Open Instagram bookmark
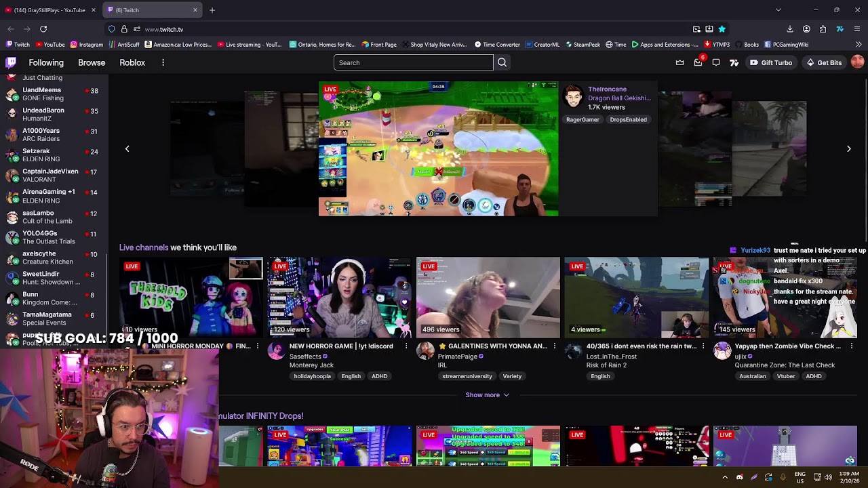 [86, 45]
